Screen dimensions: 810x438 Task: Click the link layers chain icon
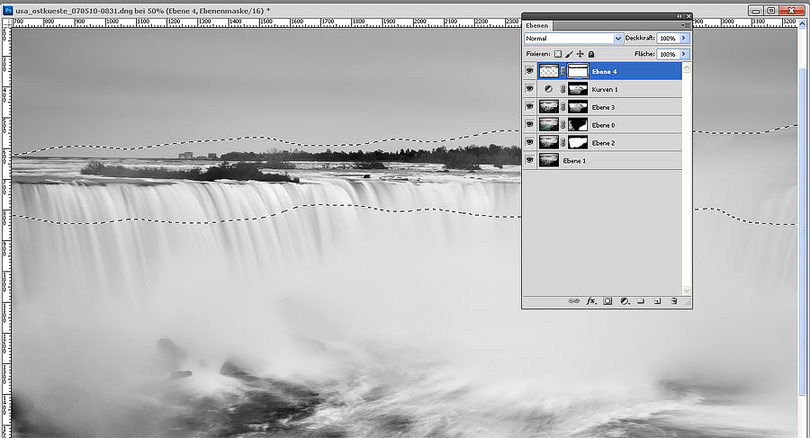574,301
